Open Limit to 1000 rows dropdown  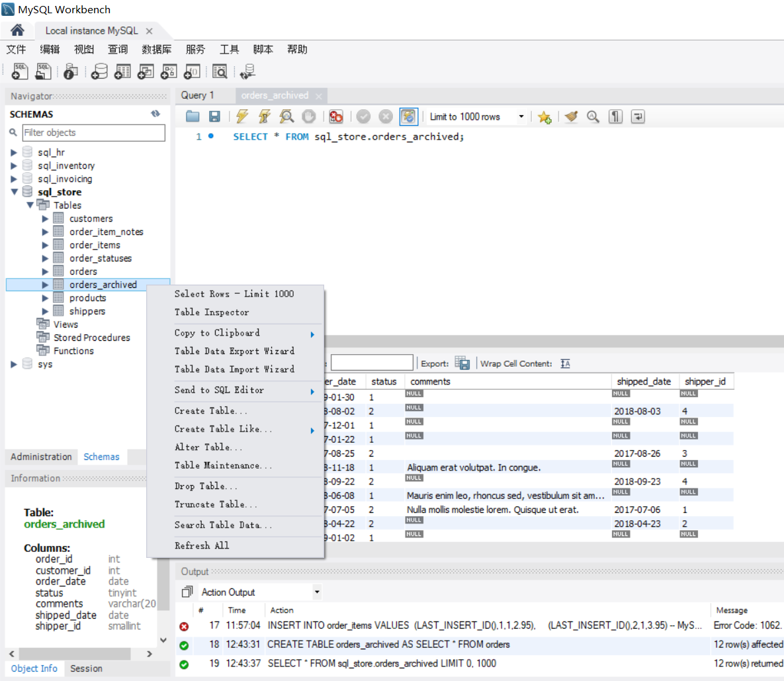(x=521, y=116)
